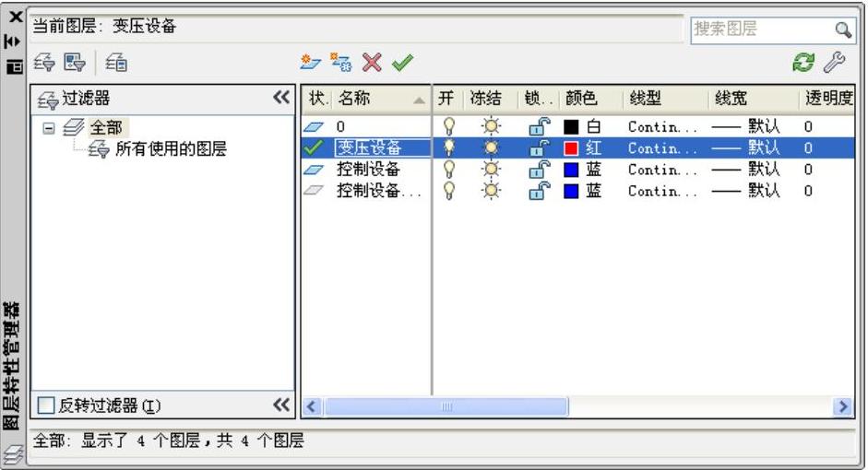The width and height of the screenshot is (868, 470).
Task: Open the lineweight 默认 cell of 变压设备
Action: 745,147
